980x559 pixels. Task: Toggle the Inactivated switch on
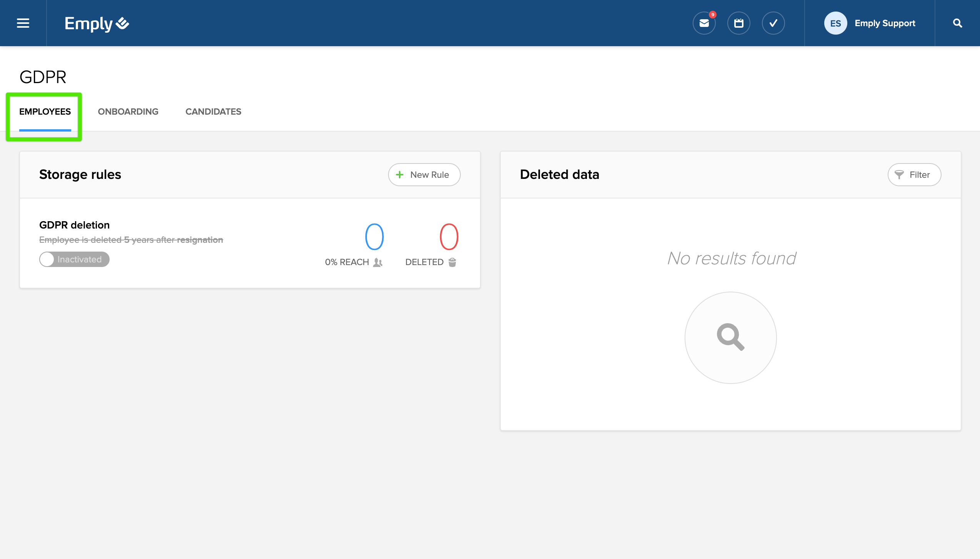[x=74, y=259]
